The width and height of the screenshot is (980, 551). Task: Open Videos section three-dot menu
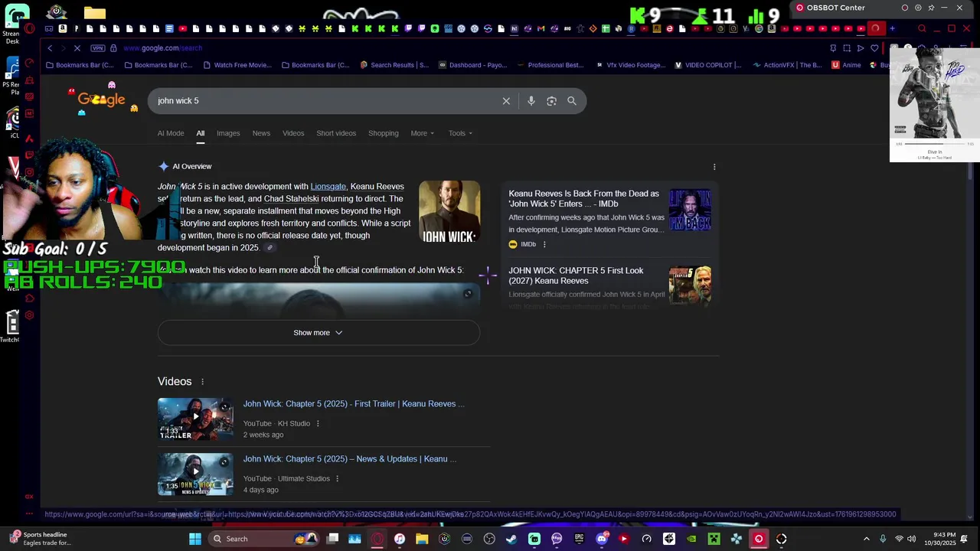pos(202,382)
